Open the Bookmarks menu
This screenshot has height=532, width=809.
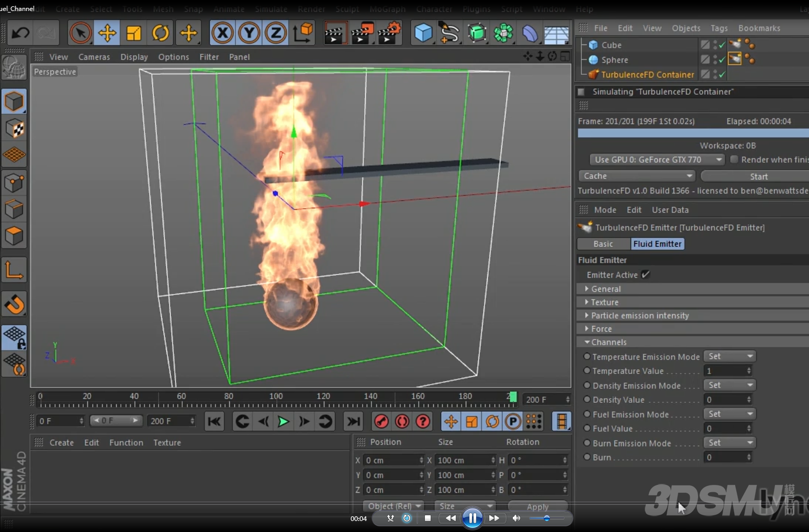(x=759, y=28)
